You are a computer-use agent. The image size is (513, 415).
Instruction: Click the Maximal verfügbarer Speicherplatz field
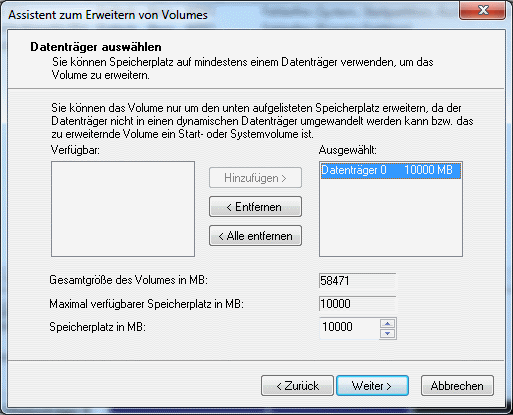coord(357,304)
